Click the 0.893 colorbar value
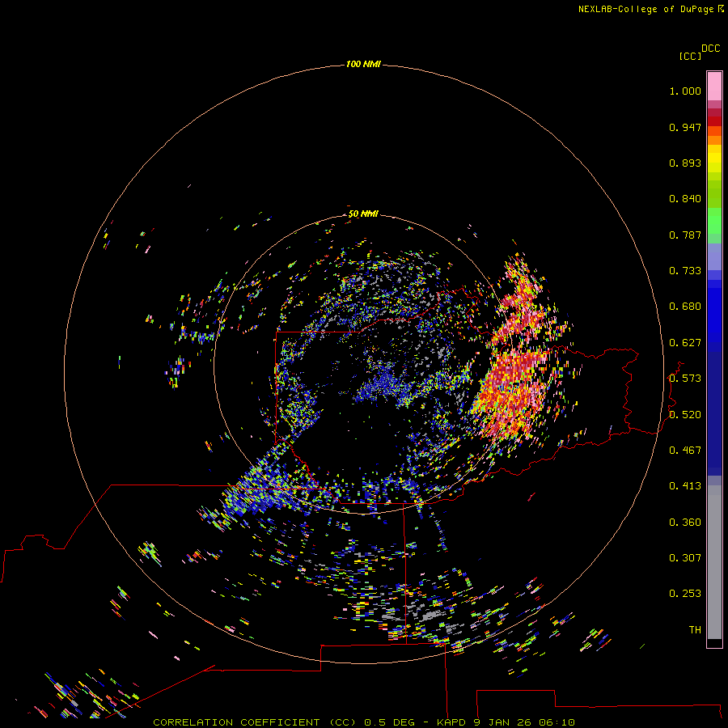Image resolution: width=728 pixels, height=728 pixels. point(685,163)
